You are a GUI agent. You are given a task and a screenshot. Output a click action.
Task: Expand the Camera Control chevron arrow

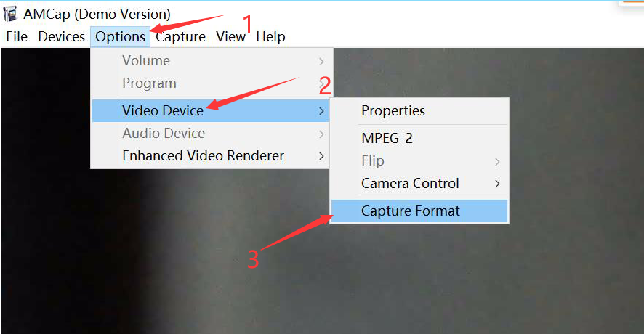(497, 184)
